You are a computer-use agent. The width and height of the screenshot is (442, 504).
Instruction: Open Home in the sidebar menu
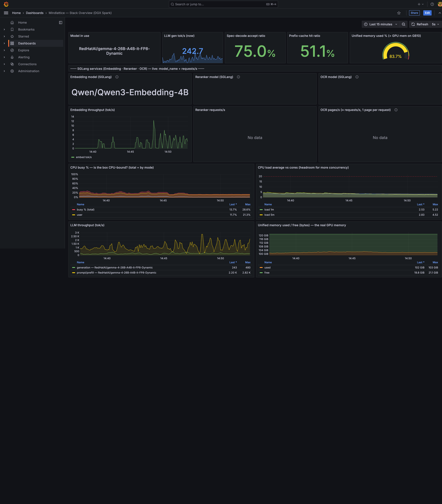(x=22, y=22)
